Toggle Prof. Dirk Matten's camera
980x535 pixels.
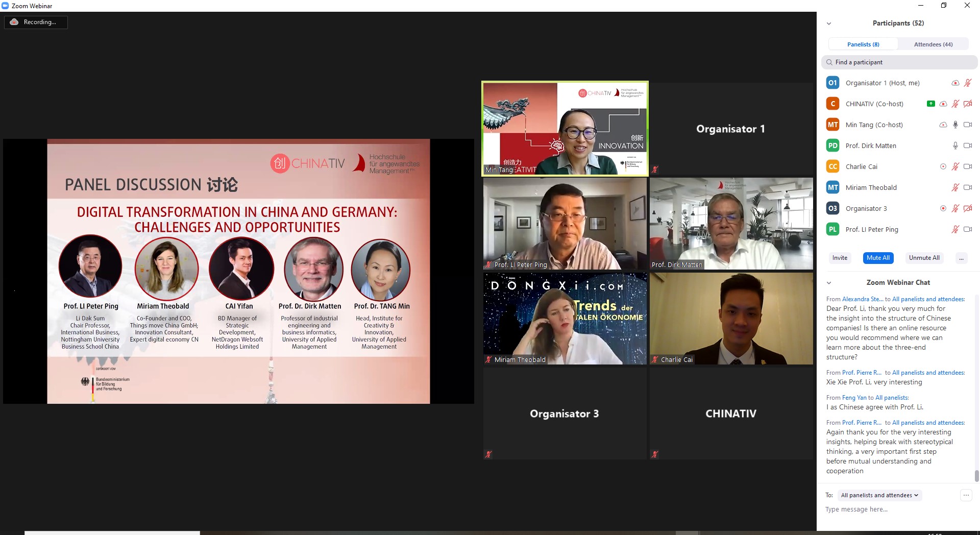point(968,145)
